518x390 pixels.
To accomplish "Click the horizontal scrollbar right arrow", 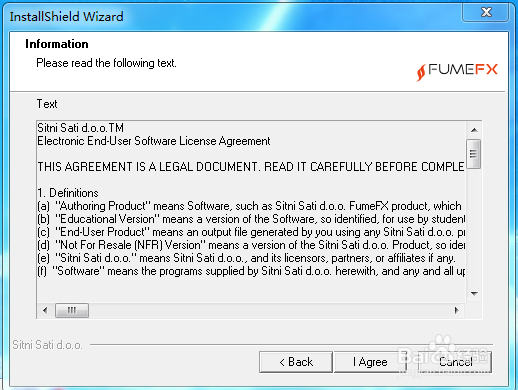I will coord(457,311).
